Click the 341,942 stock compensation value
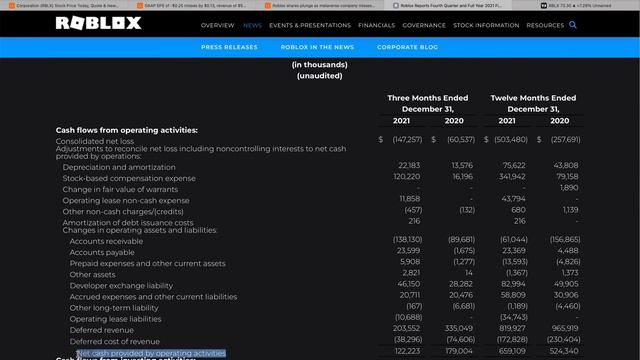Screen dimensions: 640x360 click(512, 176)
